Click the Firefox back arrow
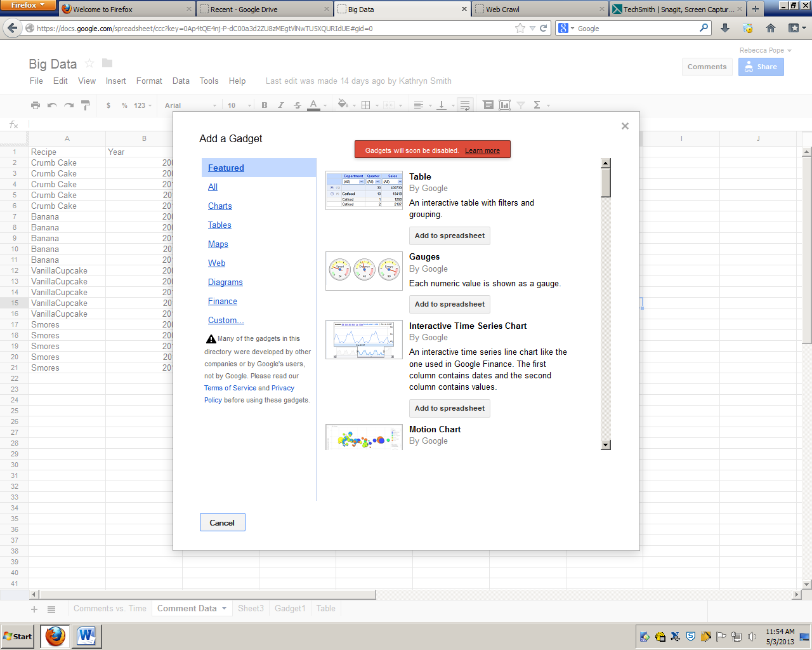This screenshot has width=812, height=650. 12,28
